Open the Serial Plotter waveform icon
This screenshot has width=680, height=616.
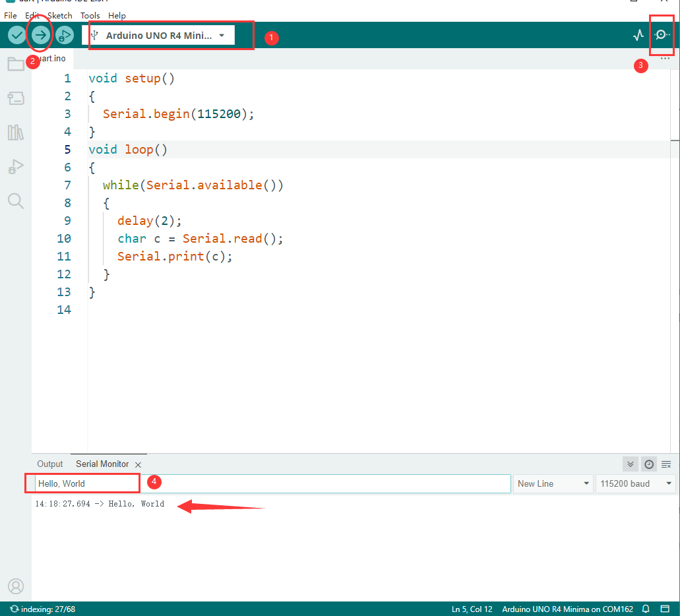[638, 35]
